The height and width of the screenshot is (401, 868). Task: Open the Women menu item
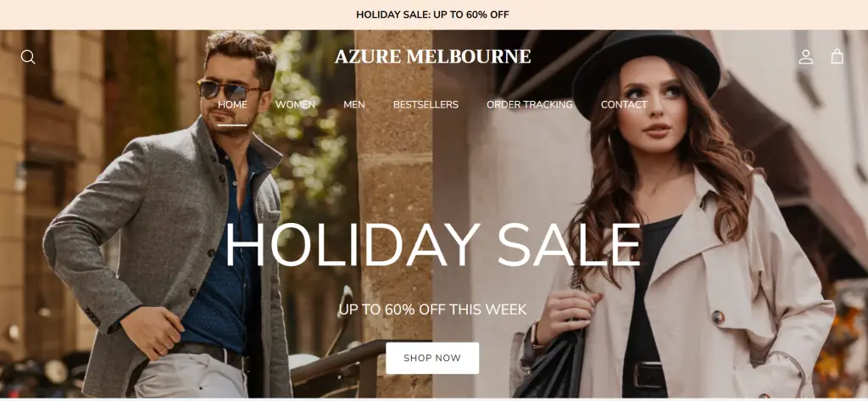point(295,104)
